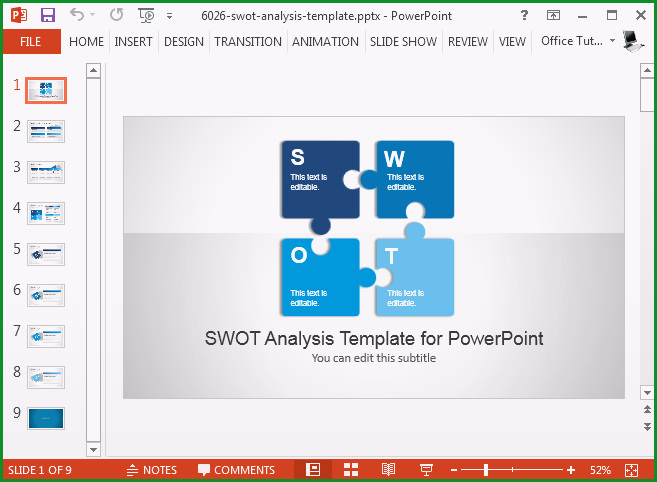Switch to the INSERT ribbon tab
Image resolution: width=657 pixels, height=482 pixels.
click(133, 41)
